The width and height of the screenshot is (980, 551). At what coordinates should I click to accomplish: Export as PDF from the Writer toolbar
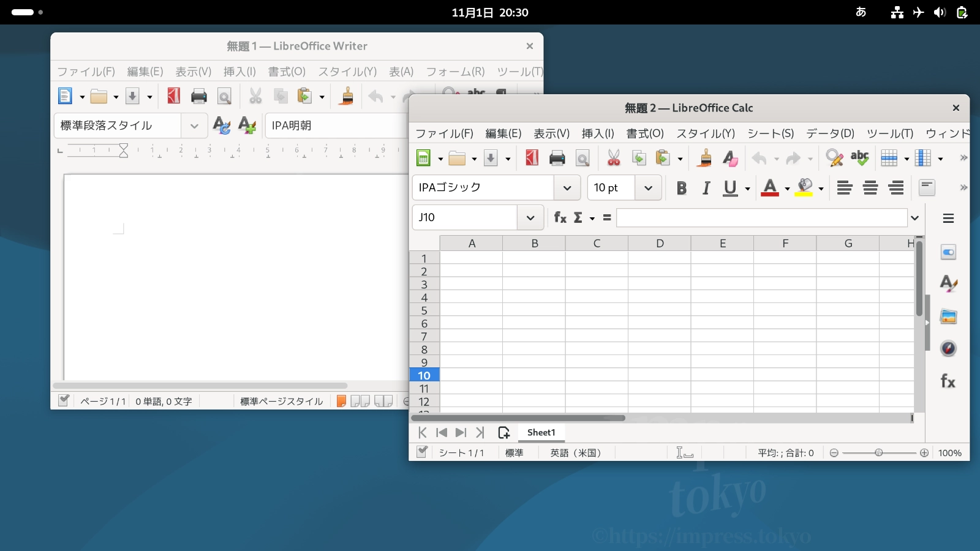(174, 96)
